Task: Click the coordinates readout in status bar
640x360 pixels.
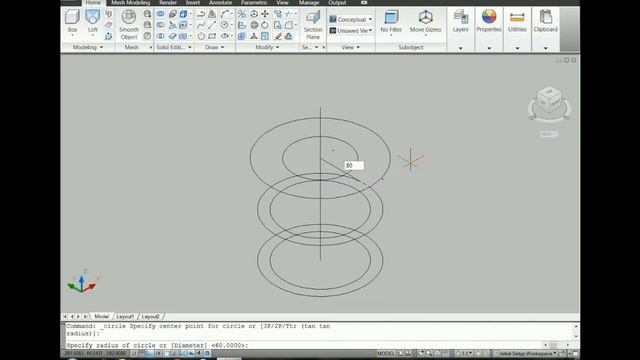Action: 95,353
